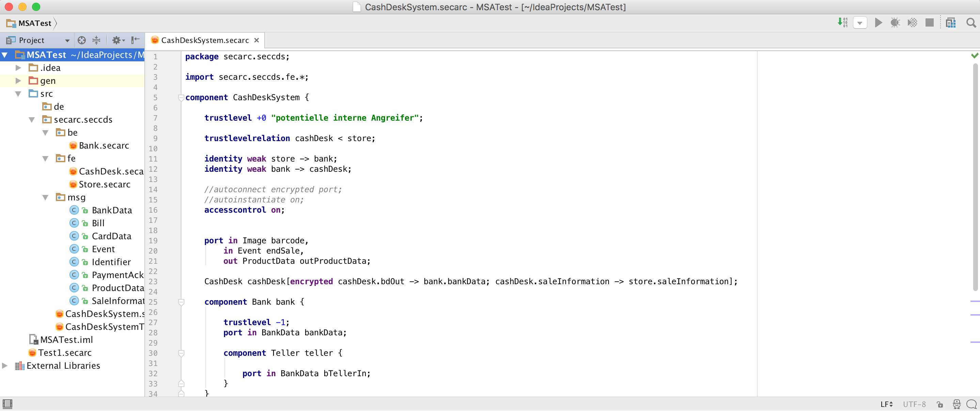Click the Search Everywhere magnifier icon
This screenshot has height=411, width=980.
971,23
